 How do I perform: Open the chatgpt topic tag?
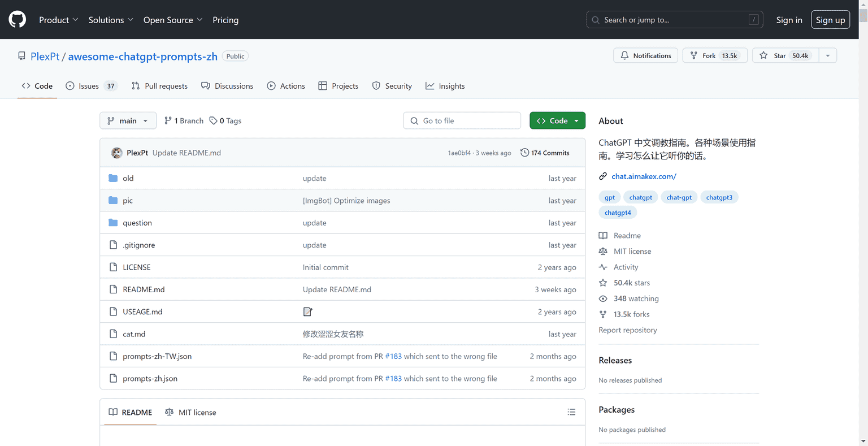[x=640, y=197]
